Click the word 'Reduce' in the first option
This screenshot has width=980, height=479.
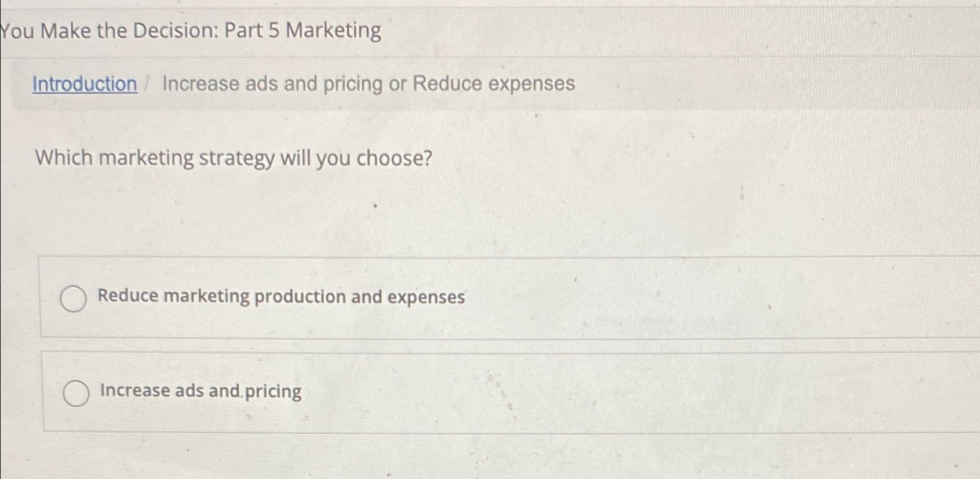[128, 296]
